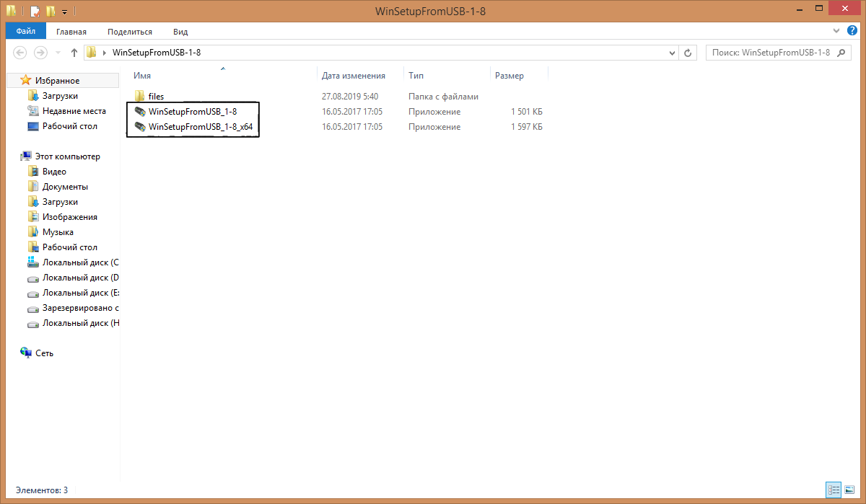
Task: Click the date 27.08.2019 5:40
Action: click(350, 97)
